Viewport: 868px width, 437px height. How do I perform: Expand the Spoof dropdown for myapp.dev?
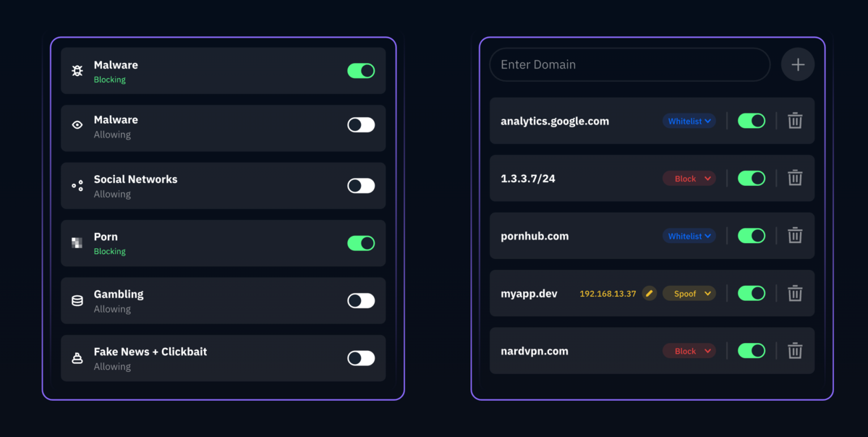pyautogui.click(x=689, y=293)
